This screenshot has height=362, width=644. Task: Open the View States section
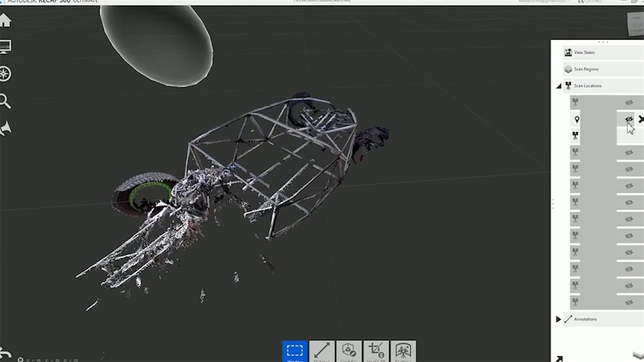tap(603, 52)
